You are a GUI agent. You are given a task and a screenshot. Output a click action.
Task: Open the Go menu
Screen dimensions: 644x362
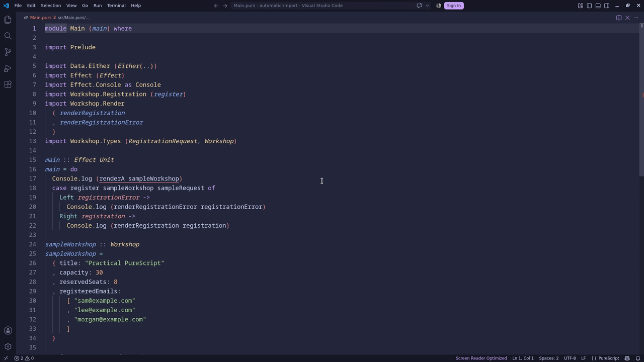85,6
